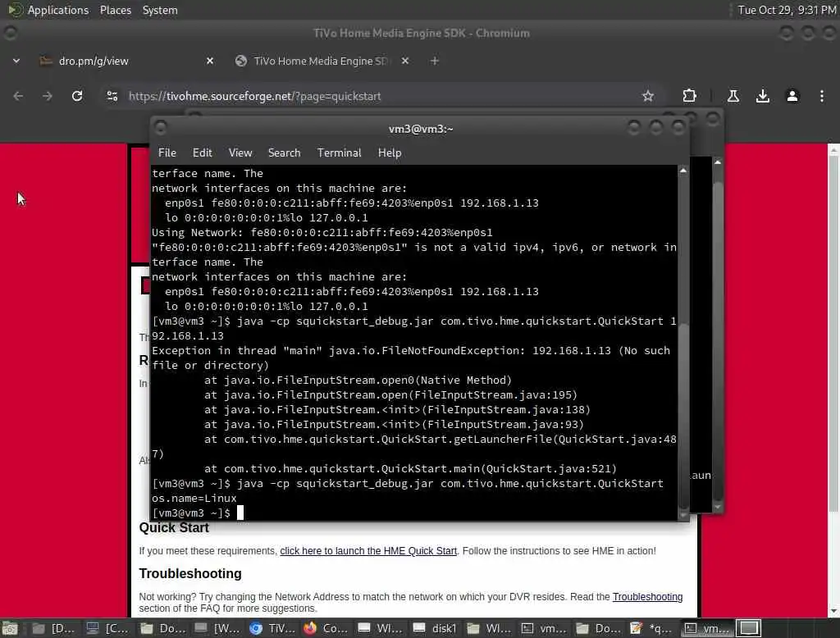Open a new browser tab

pos(435,61)
